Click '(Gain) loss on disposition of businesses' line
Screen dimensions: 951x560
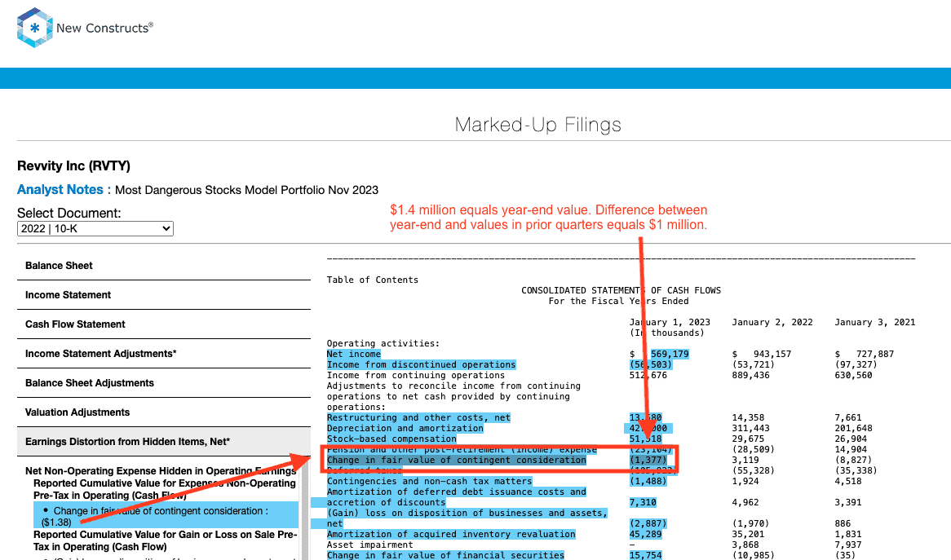click(467, 518)
